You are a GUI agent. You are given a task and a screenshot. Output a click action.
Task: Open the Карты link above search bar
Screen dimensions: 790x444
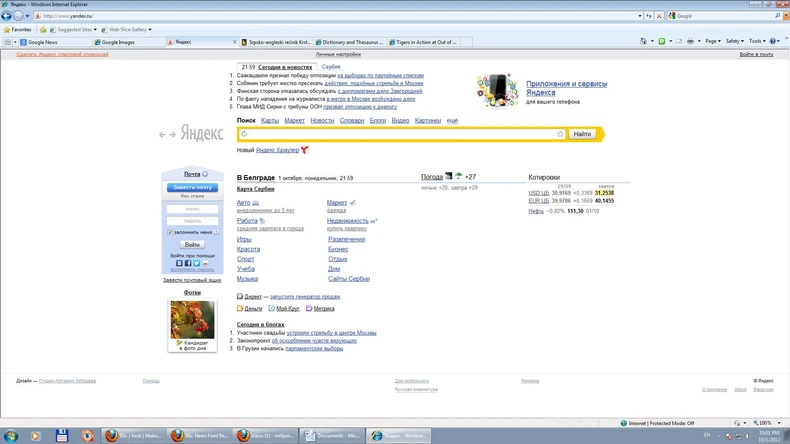[270, 120]
